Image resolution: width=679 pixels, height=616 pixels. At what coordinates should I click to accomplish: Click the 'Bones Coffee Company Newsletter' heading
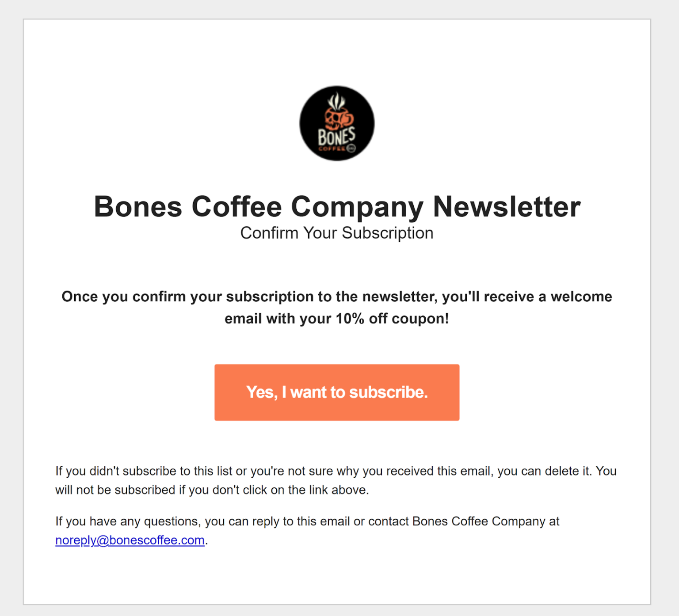[x=337, y=206]
